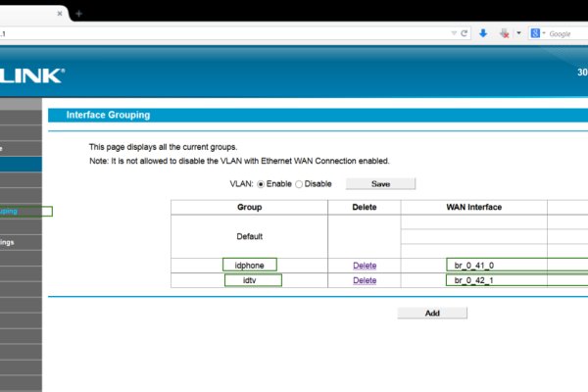Click the idtv group name cell
Image resolution: width=588 pixels, height=392 pixels.
[249, 280]
